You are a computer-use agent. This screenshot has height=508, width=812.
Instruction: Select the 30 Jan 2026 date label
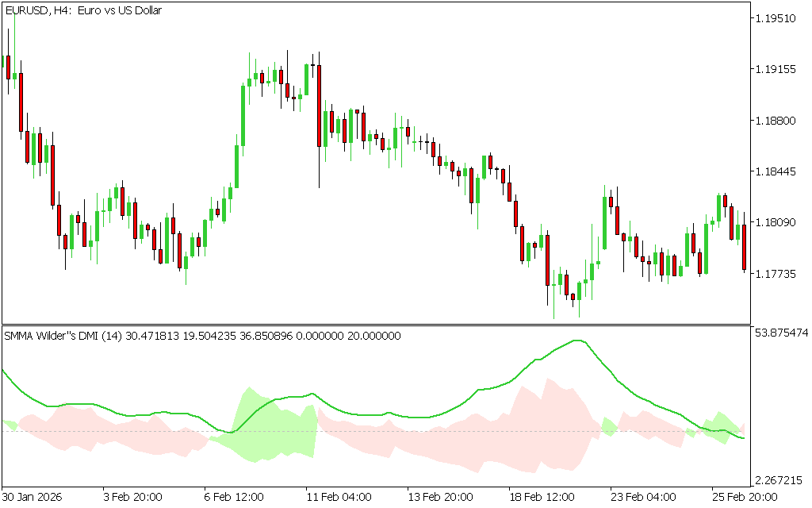coord(32,498)
